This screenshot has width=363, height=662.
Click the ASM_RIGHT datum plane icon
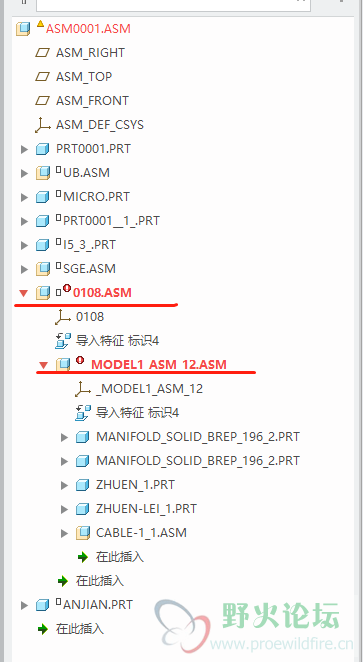point(42,53)
